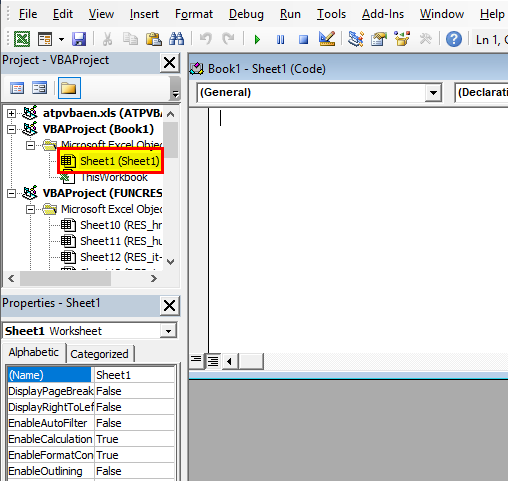This screenshot has height=481, width=508.
Task: Click the Undo arrow icon
Action: pyautogui.click(x=206, y=39)
